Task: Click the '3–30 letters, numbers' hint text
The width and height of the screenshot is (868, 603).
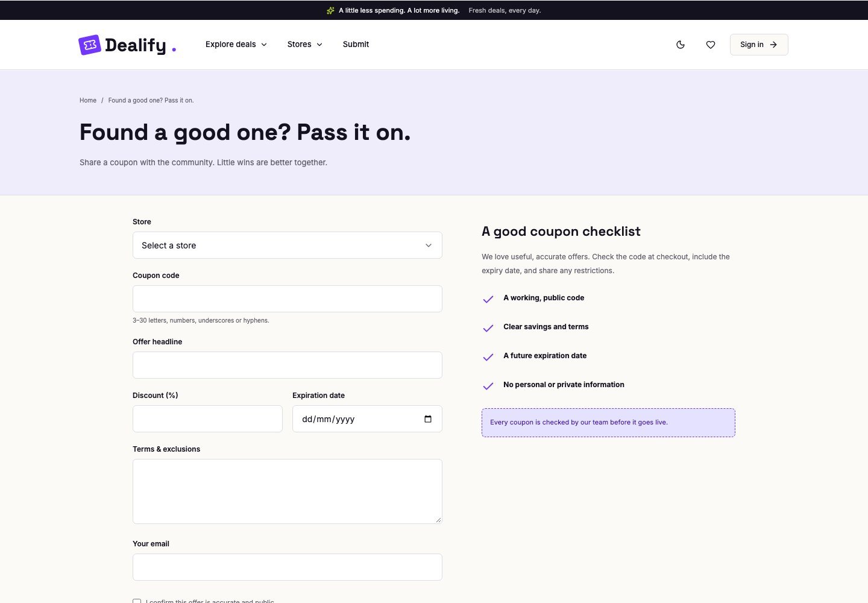Action: click(x=201, y=321)
